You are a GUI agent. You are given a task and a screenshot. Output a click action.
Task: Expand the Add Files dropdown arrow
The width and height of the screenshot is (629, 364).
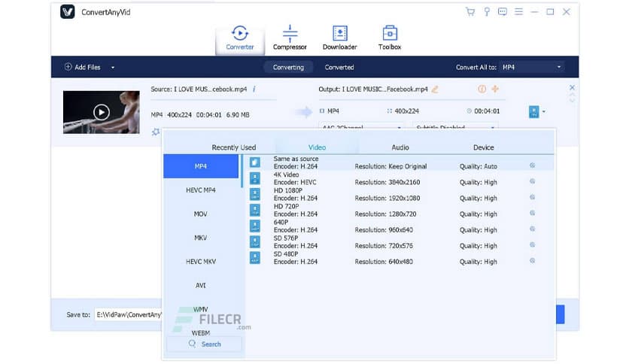113,68
